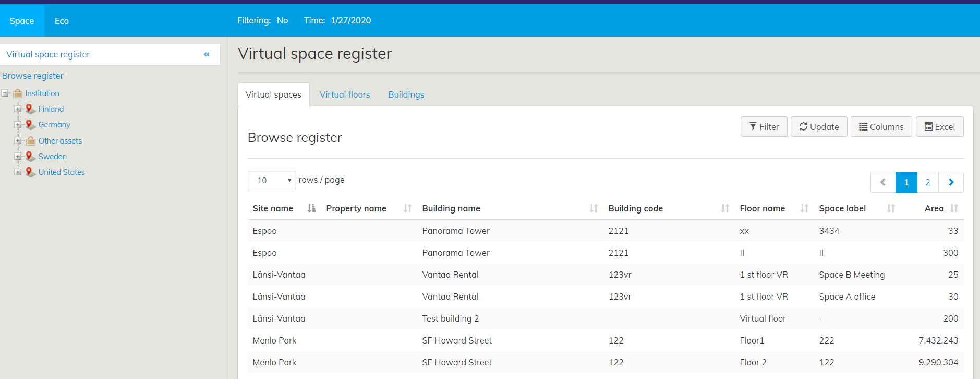Go to page 2 of results
The image size is (980, 379).
(927, 182)
